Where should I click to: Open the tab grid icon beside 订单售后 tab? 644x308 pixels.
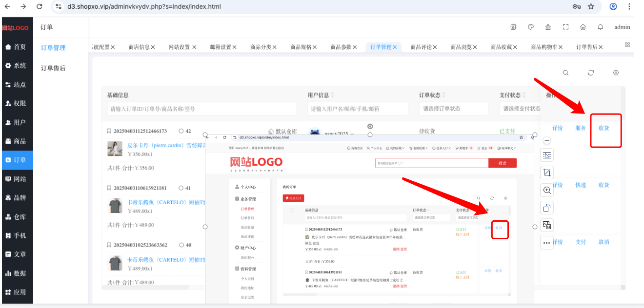627,45
